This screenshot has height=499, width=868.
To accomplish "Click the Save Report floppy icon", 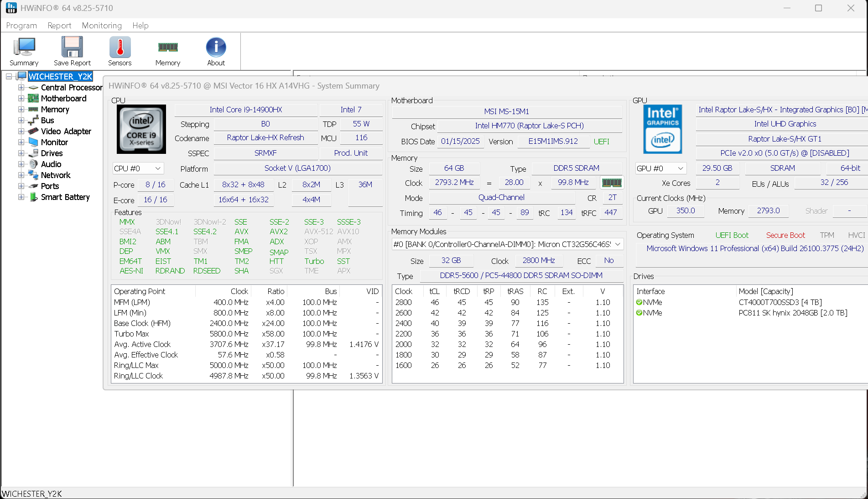I will click(x=72, y=47).
